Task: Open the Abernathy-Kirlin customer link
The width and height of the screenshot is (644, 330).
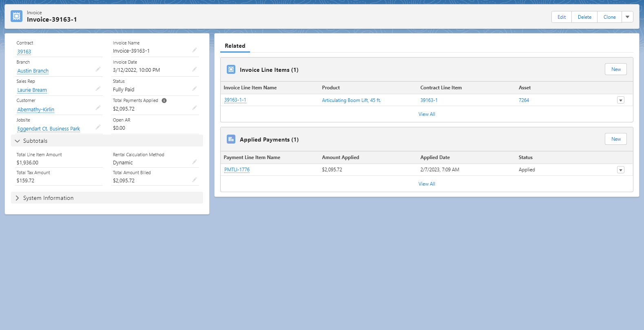Action: tap(36, 110)
